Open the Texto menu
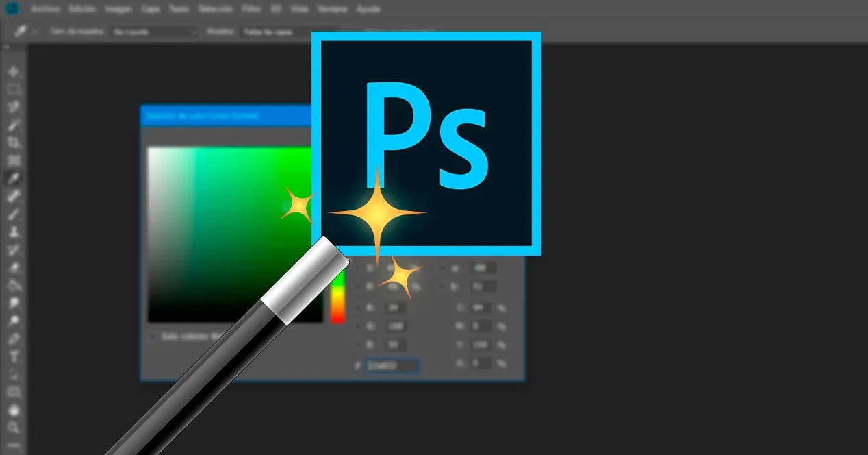The height and width of the screenshot is (455, 868). [179, 10]
